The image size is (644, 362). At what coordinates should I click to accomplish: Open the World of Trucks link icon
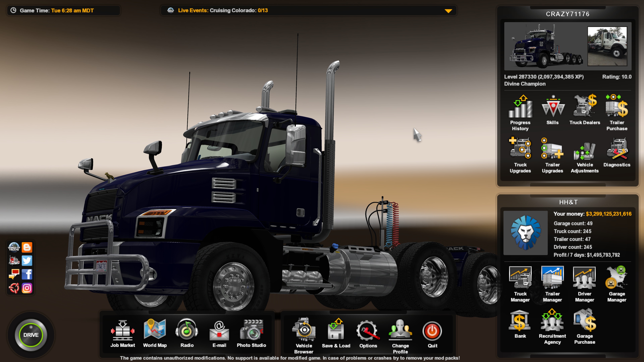(14, 247)
